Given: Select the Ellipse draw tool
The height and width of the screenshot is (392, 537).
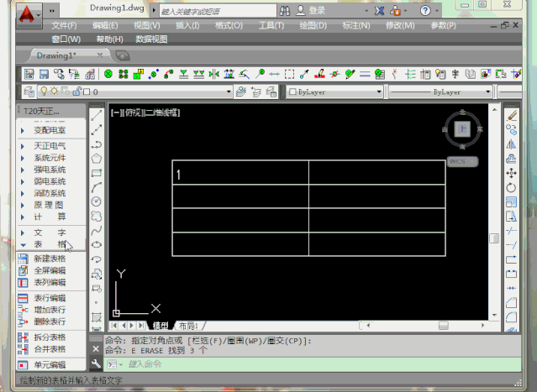Looking at the screenshot, I should 97,245.
